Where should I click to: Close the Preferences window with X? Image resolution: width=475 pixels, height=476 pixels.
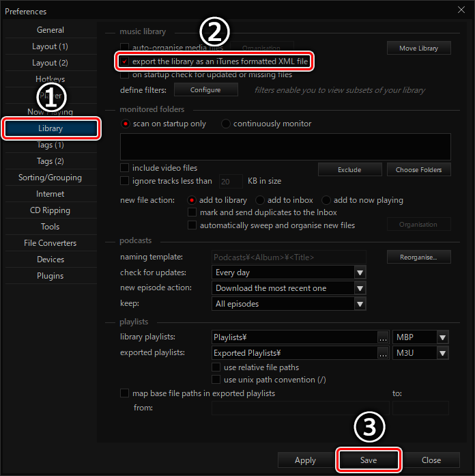point(461,10)
